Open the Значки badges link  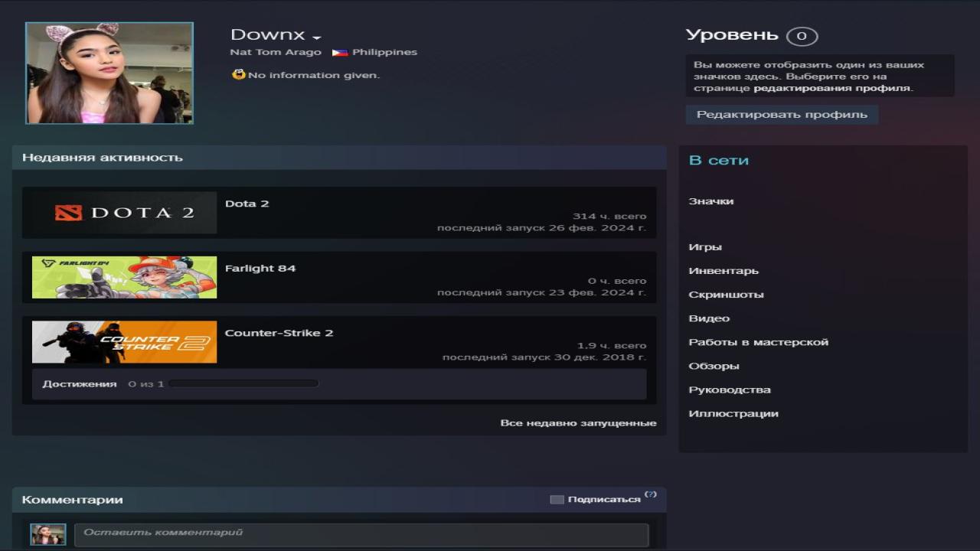tap(710, 201)
